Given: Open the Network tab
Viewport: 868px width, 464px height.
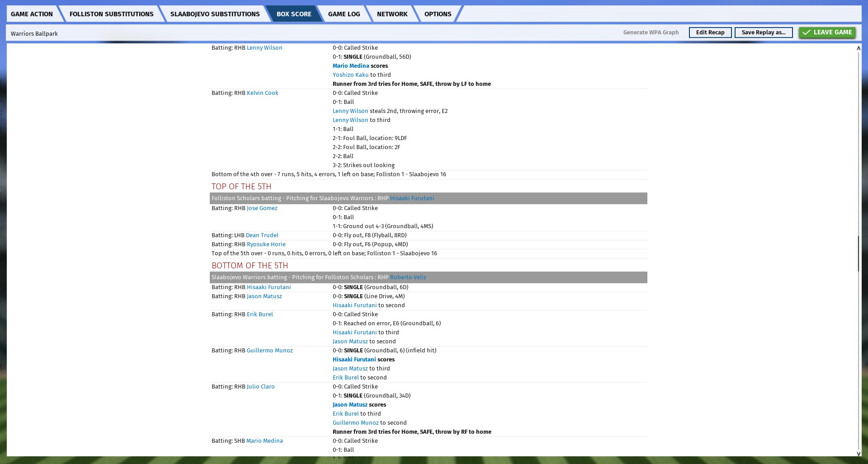Looking at the screenshot, I should pyautogui.click(x=392, y=14).
